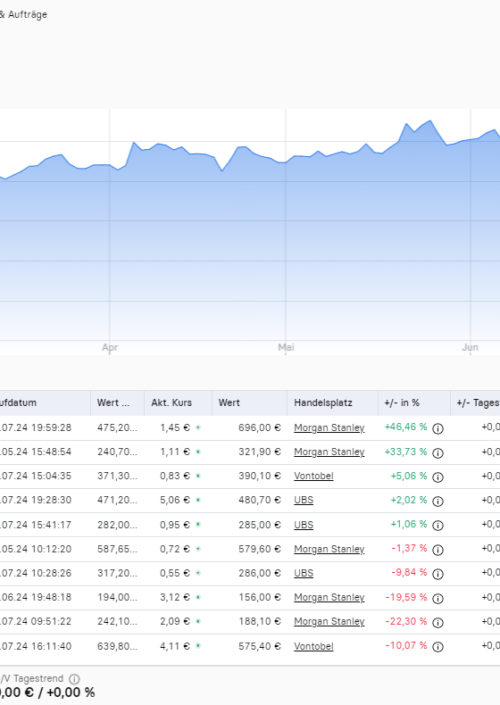The image size is (500, 705).
Task: Select the row with 19:48:18 purchase time
Action: pos(250,598)
